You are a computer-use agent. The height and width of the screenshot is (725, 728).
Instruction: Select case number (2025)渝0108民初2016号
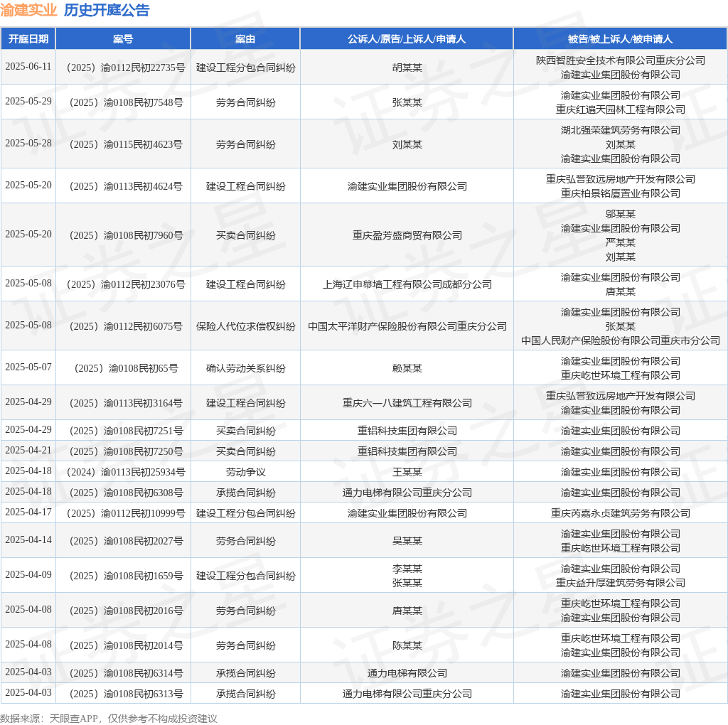126,611
